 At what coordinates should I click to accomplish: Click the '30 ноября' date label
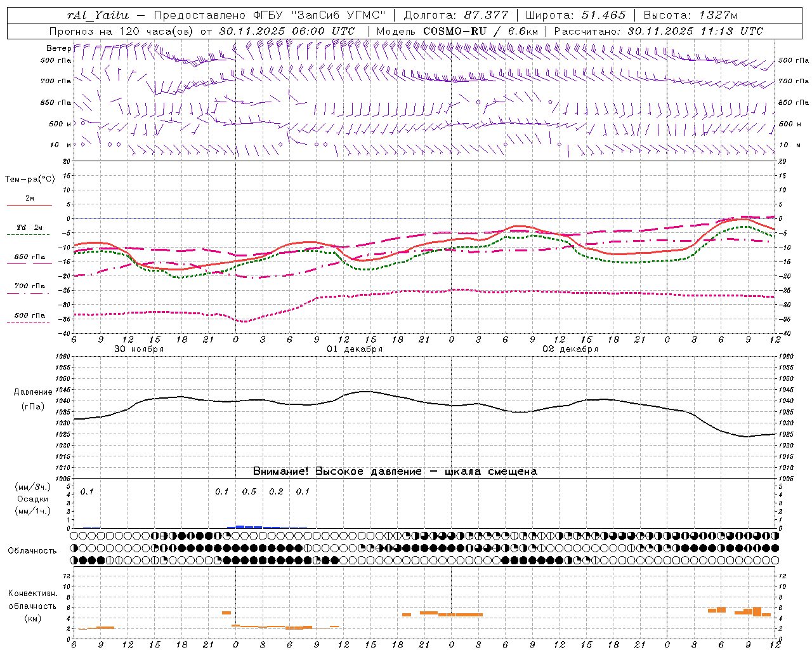[x=139, y=349]
